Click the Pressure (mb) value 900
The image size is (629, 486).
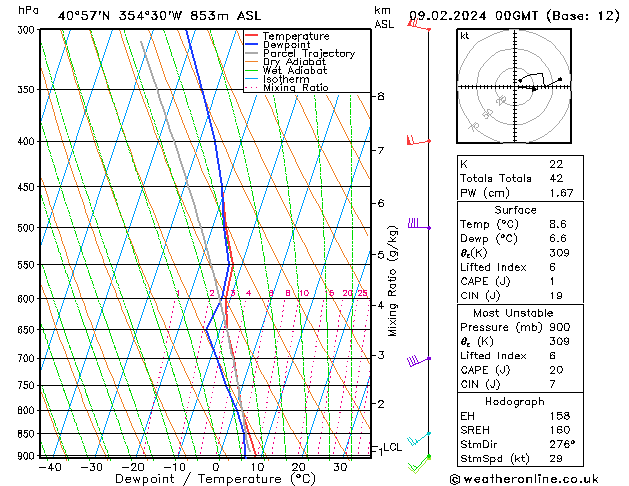click(560, 327)
